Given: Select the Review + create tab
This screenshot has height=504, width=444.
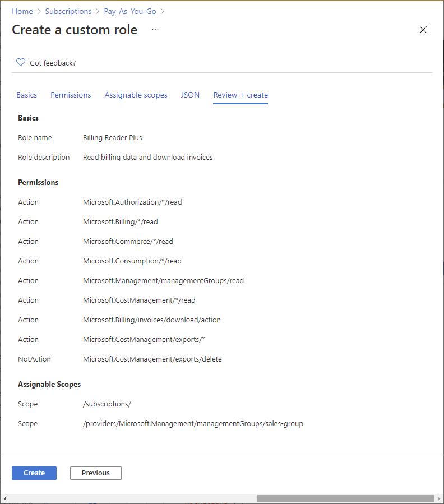Looking at the screenshot, I should 240,95.
